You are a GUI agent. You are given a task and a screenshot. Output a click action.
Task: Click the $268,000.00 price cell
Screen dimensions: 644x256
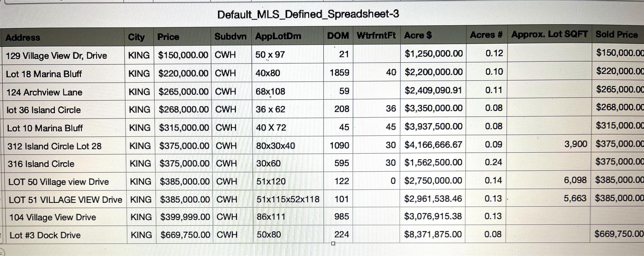[x=183, y=109]
